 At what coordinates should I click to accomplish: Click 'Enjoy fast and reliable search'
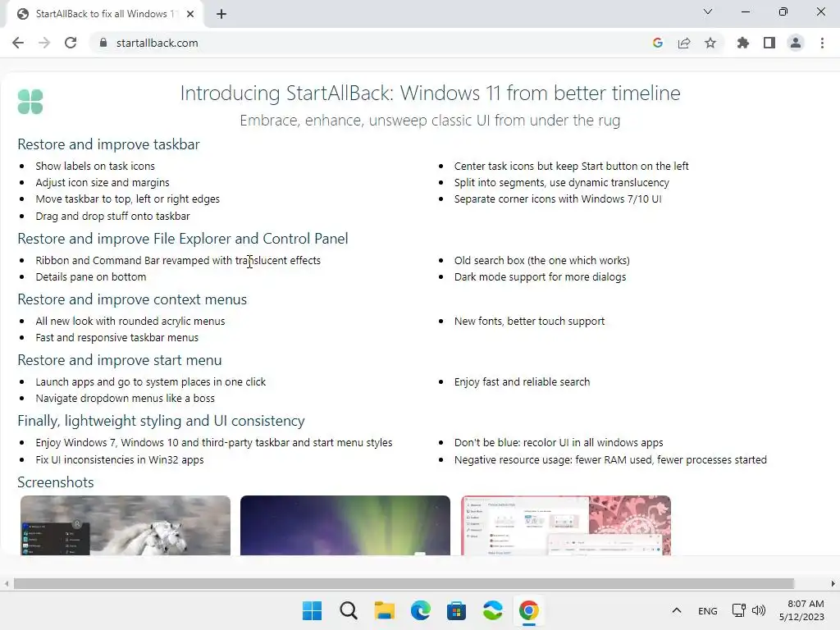pyautogui.click(x=522, y=382)
